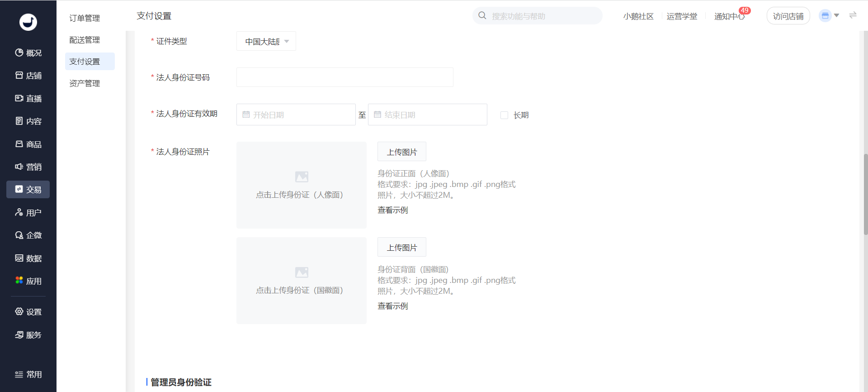The height and width of the screenshot is (392, 868).
Task: Click the 49 notification badge
Action: [745, 10]
